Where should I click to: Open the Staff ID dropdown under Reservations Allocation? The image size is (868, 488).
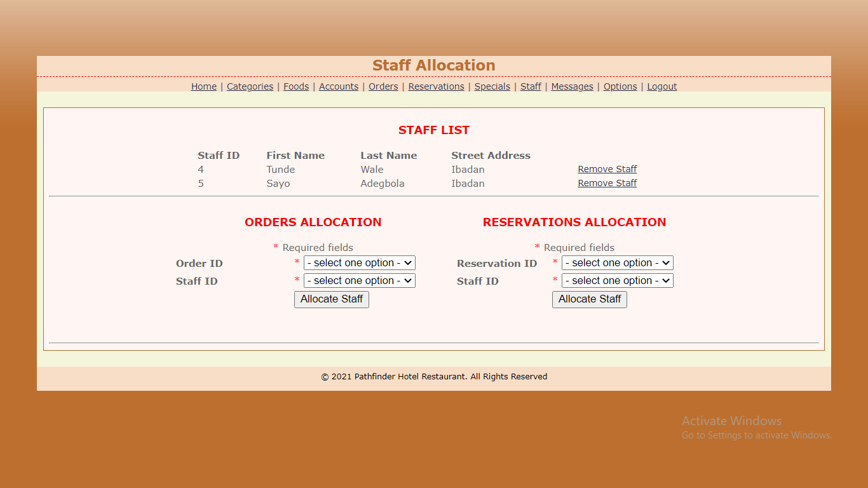tap(617, 280)
